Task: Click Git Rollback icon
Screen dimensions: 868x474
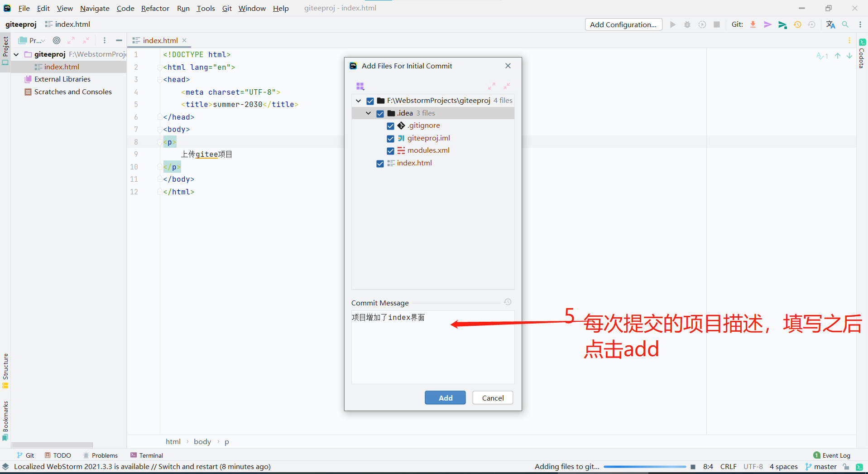Action: coord(812,24)
